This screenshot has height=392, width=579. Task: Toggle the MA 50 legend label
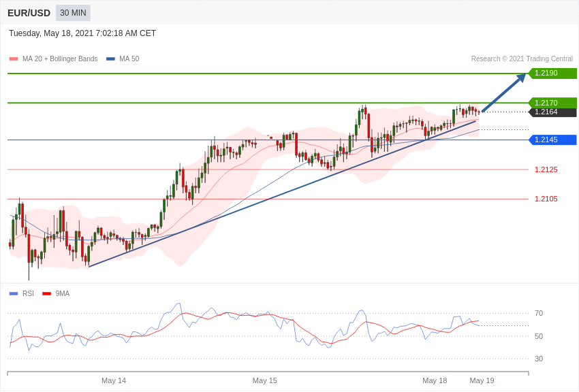[x=129, y=59]
